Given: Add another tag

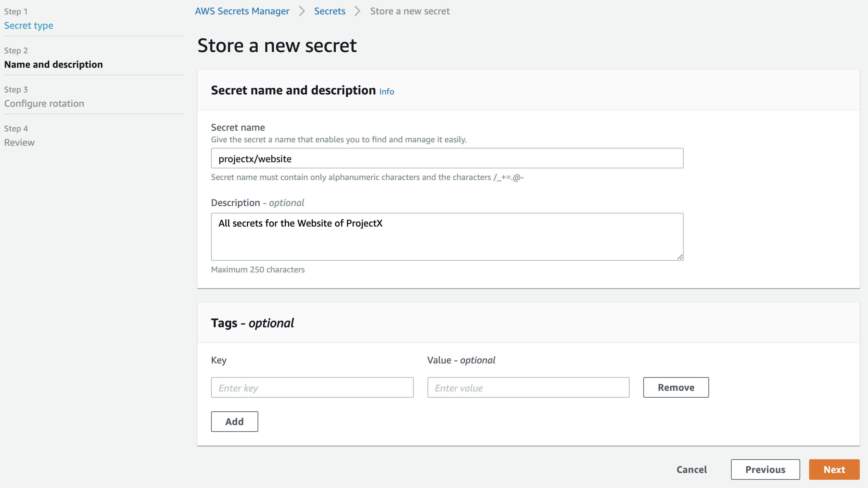Looking at the screenshot, I should click(x=234, y=422).
